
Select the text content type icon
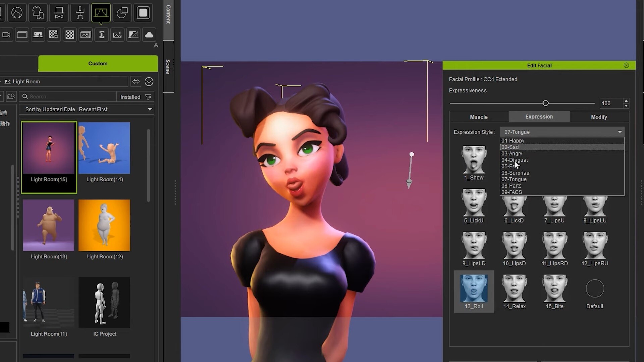coord(102,35)
